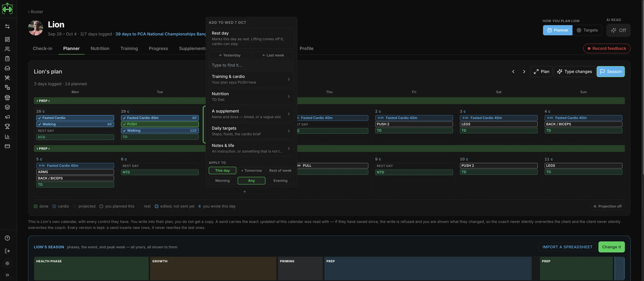Toggle the AI Read Off switch
Image resolution: width=644 pixels, height=281 pixels.
click(x=618, y=30)
